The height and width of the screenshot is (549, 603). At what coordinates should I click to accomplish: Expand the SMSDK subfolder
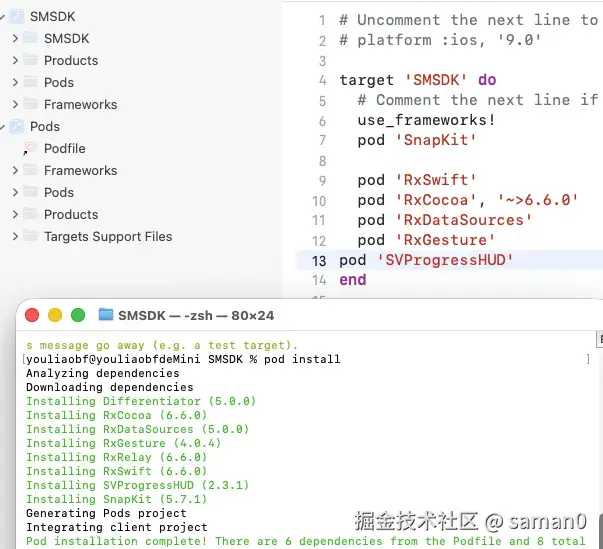pos(15,38)
